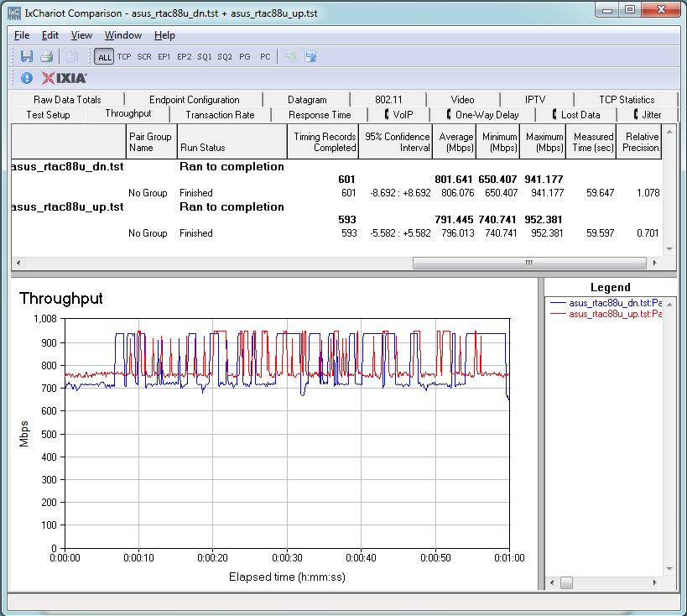The image size is (687, 616).
Task: Click Minimum (Mbps) column header
Action: 498,142
